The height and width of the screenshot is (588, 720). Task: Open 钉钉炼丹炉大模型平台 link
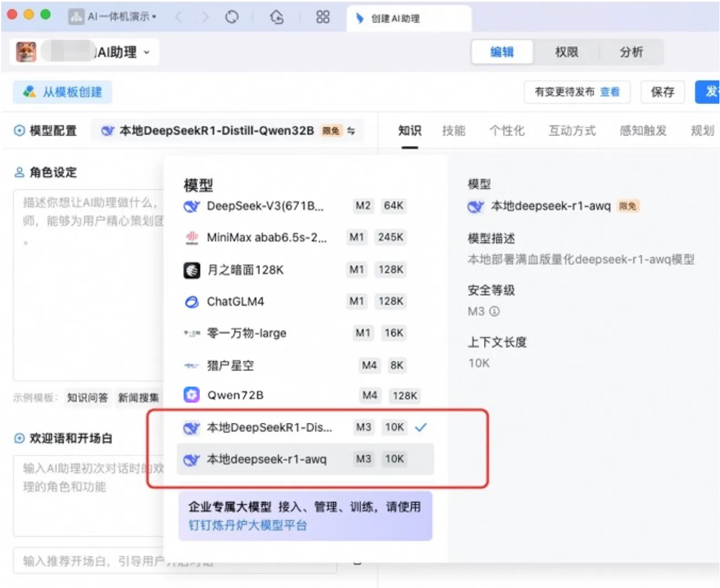point(247,525)
